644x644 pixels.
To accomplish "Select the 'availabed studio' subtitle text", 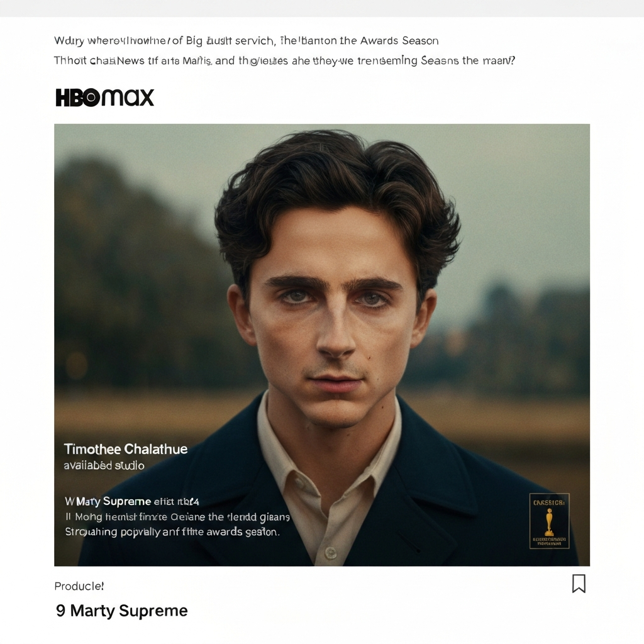I will click(104, 465).
